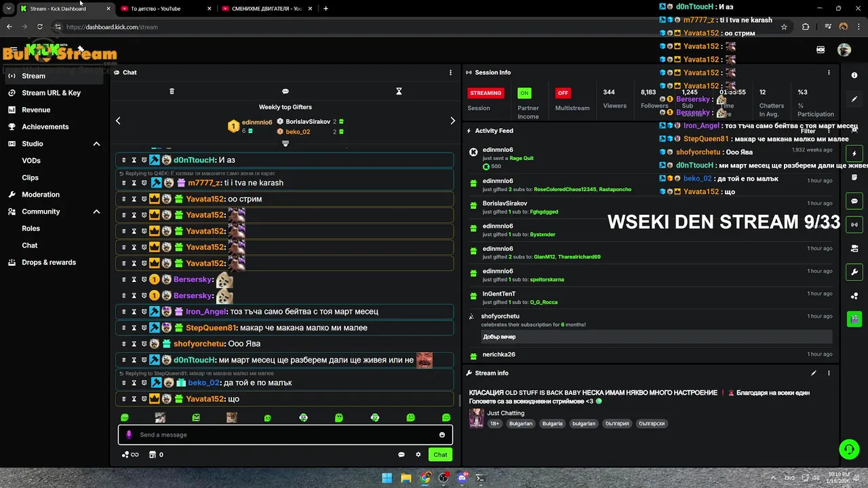Switch to the 'То детство - YouTube' tab

coord(167,9)
